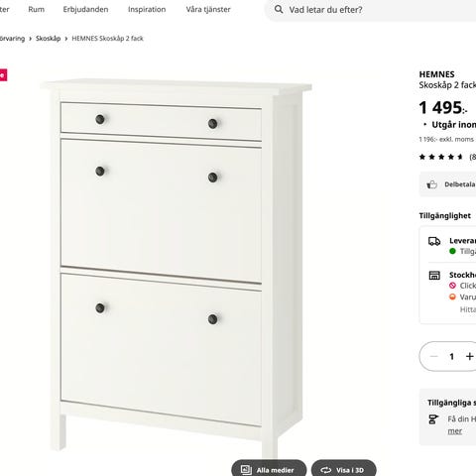Click the assembly service tool icon
Viewport: 476px width, 476px height.
click(x=433, y=419)
